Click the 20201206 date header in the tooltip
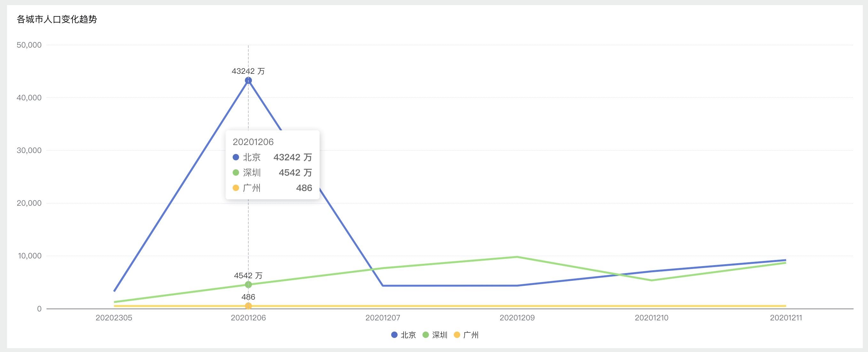The image size is (868, 352). (253, 142)
